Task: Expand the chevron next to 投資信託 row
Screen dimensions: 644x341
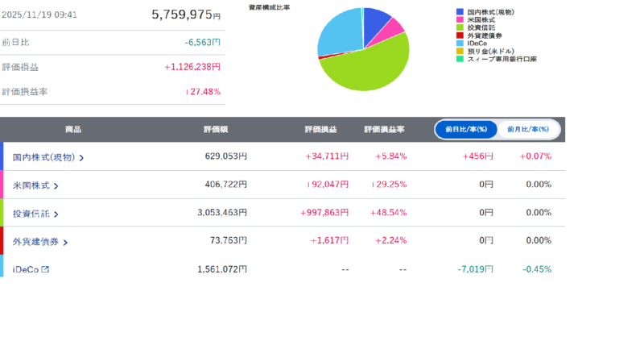Action: coord(56,214)
